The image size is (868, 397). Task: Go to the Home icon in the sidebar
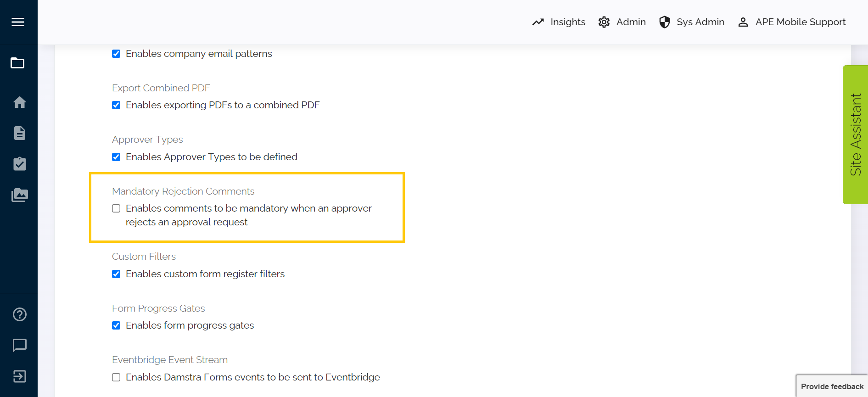click(x=19, y=102)
